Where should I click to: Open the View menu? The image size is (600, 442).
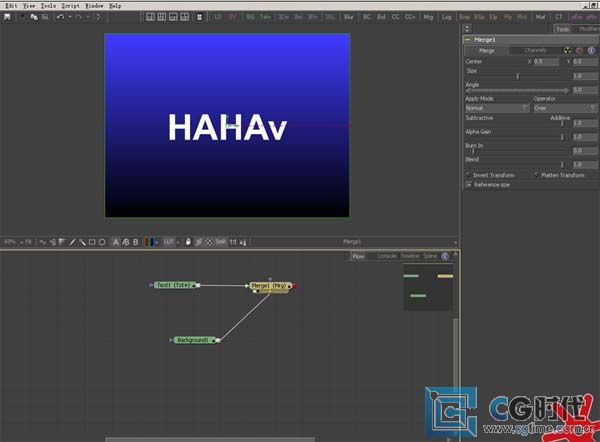click(29, 6)
